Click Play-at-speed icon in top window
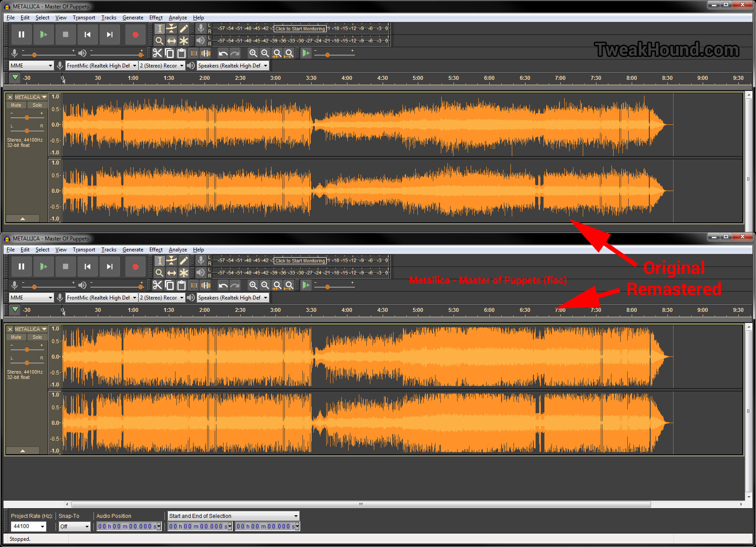The height and width of the screenshot is (547, 756). [x=306, y=53]
